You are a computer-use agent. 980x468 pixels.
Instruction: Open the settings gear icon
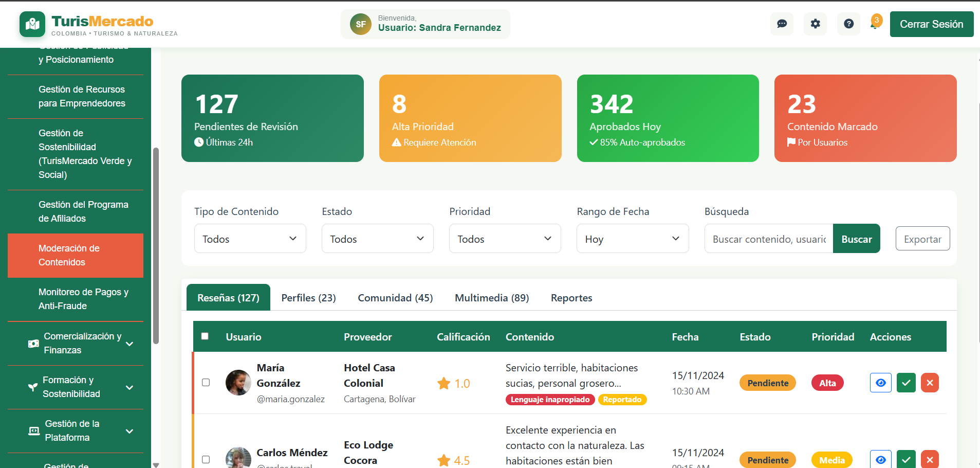click(x=815, y=24)
